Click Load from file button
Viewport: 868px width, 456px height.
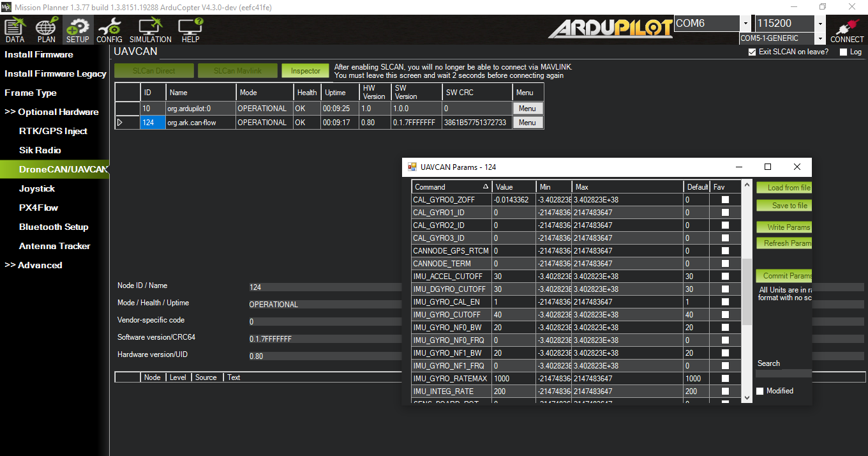click(x=784, y=188)
